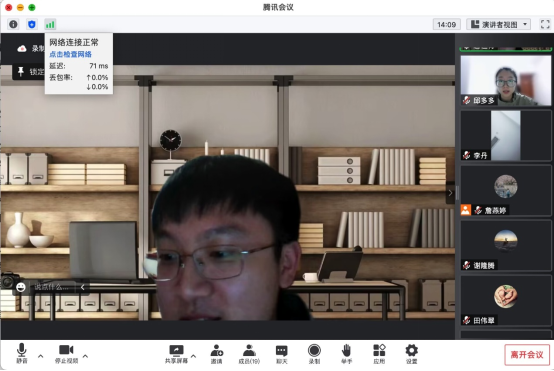Toggle microphone mute button
Screen dimensions: 554x371
coord(22,353)
